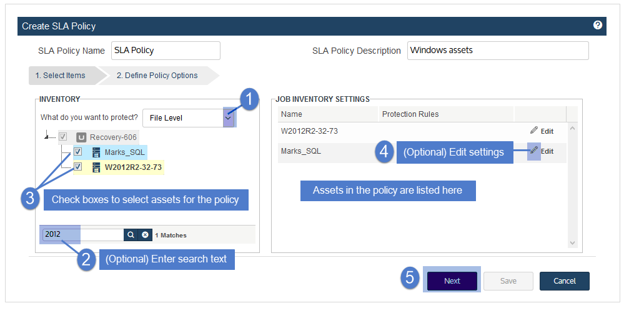The height and width of the screenshot is (323, 644).
Task: Click the SLA Policy Description field
Action: (498, 51)
